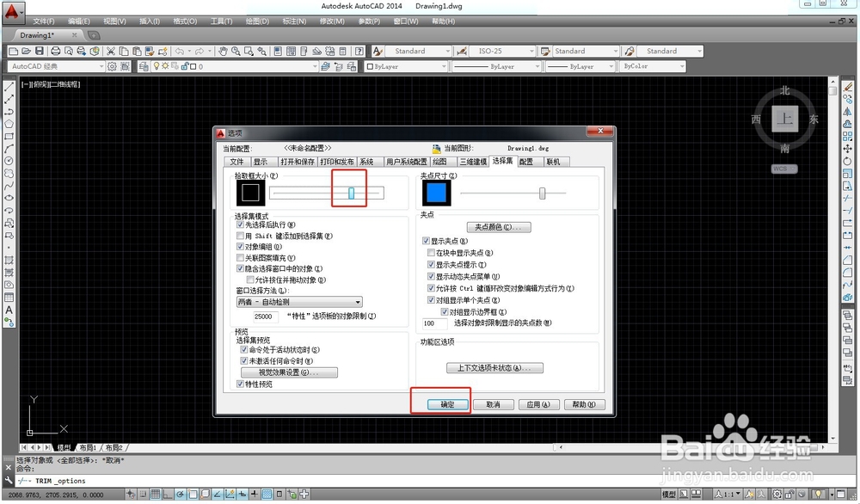
Task: Click the Erase tool in Modify toolbar
Action: click(x=848, y=87)
